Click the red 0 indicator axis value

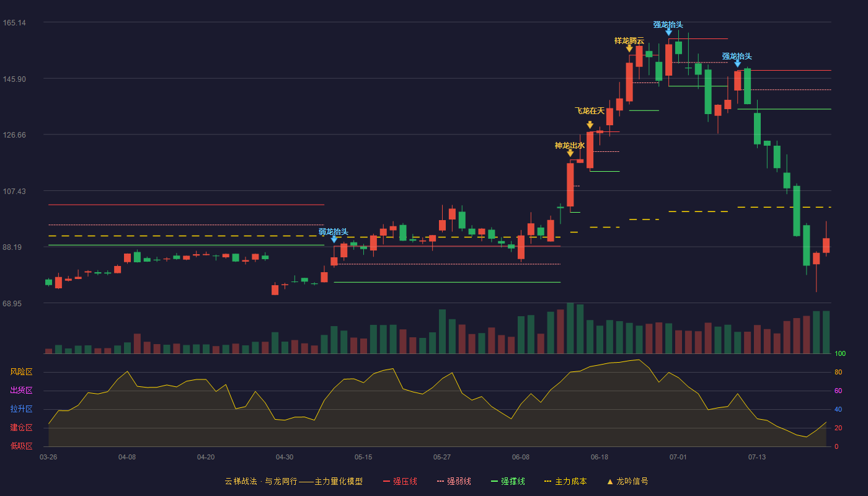tap(836, 446)
